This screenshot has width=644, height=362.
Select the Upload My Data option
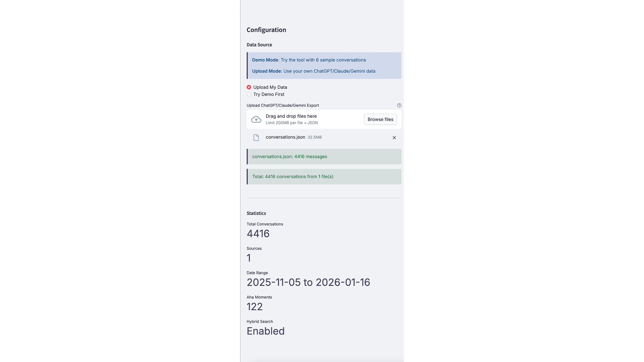click(x=249, y=87)
